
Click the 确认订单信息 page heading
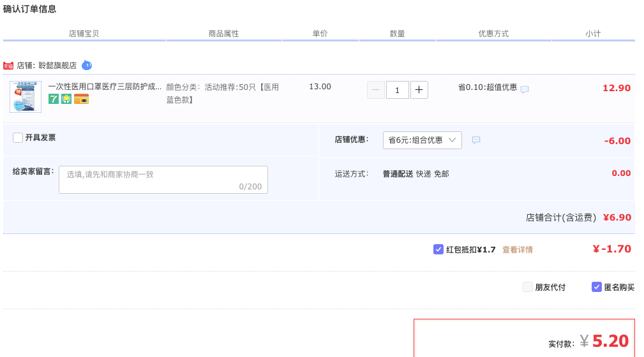29,9
